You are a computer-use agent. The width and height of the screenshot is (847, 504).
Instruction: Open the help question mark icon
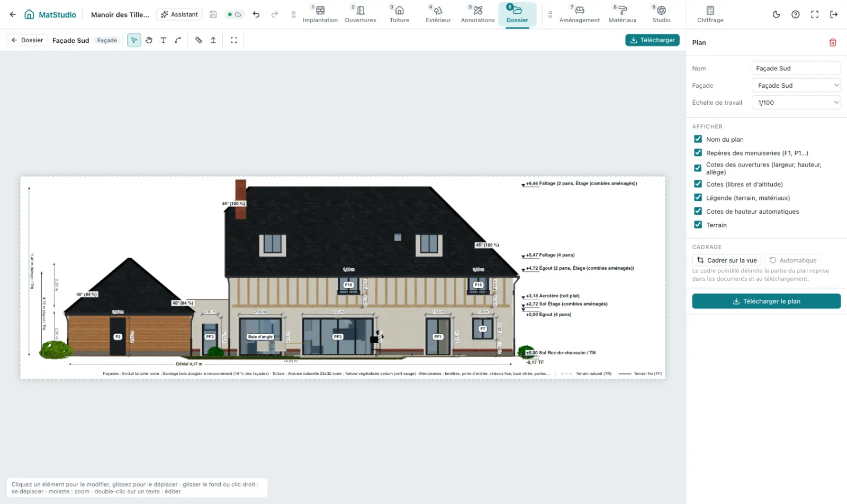click(x=795, y=14)
